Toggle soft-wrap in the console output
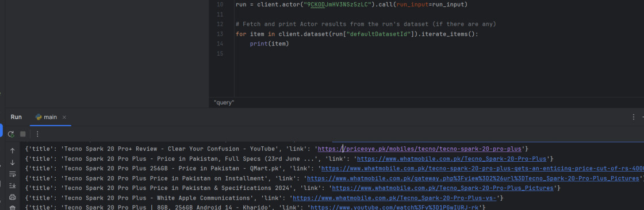 (x=12, y=174)
